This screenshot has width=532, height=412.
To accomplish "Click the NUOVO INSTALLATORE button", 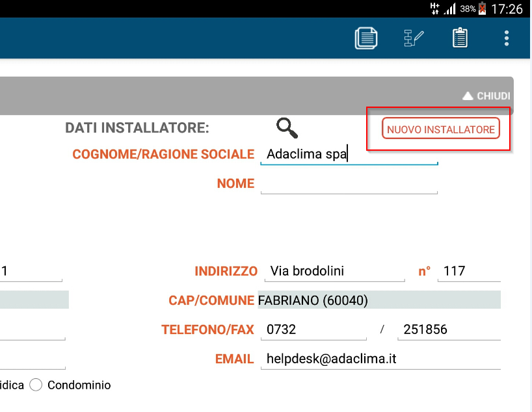I will tap(441, 129).
